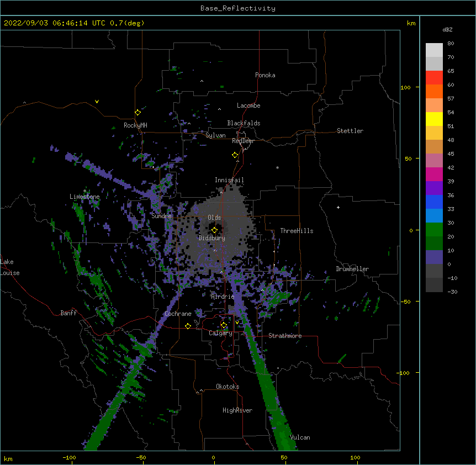This screenshot has height=465, width=476.
Task: Pick the slate-purple 0-10 dBZ legend swatch
Action: click(434, 257)
